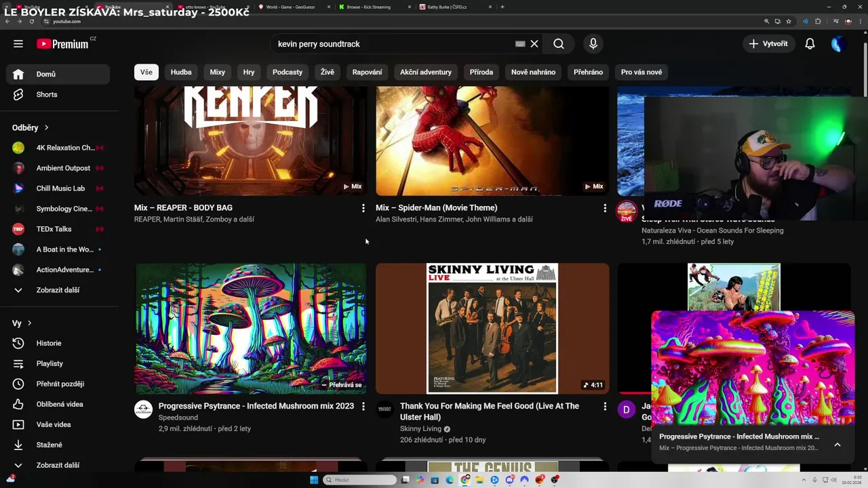Expand the Odběry section

tap(31, 127)
